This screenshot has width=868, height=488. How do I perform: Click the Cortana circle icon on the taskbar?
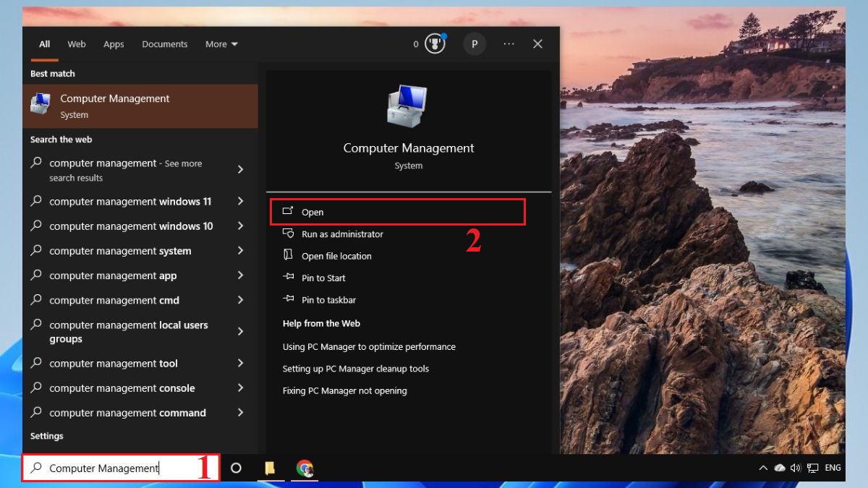[237, 468]
